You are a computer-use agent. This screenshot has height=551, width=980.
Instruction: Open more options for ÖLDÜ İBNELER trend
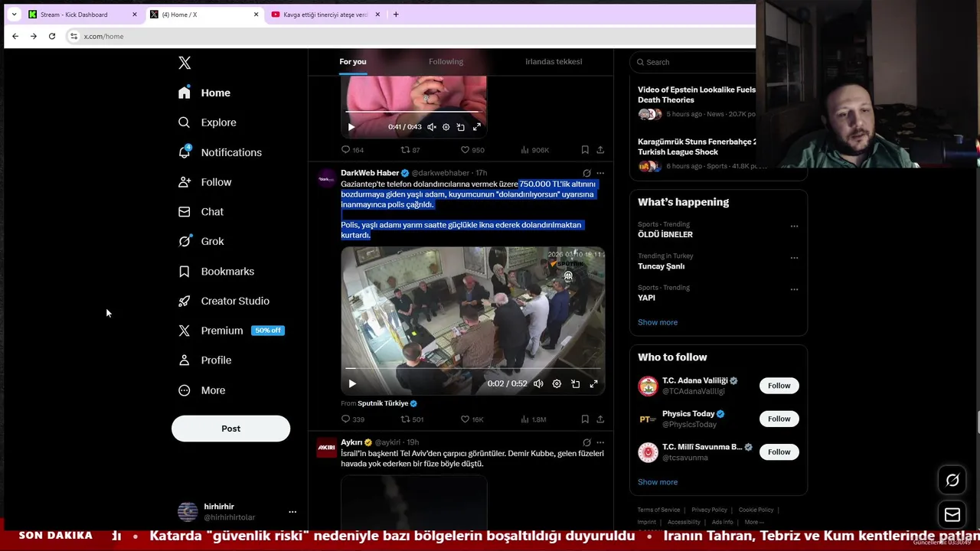point(794,226)
